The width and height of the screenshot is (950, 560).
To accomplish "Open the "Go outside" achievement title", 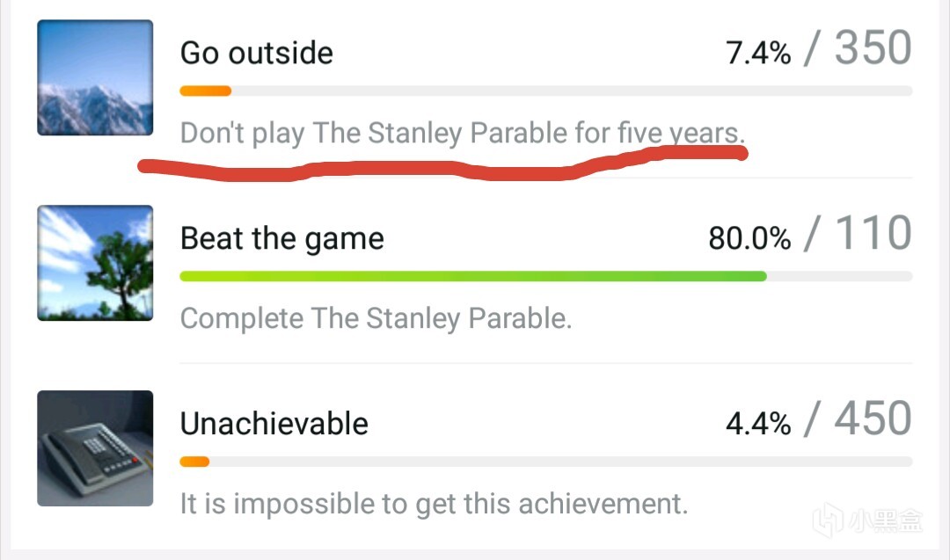I will click(x=256, y=53).
